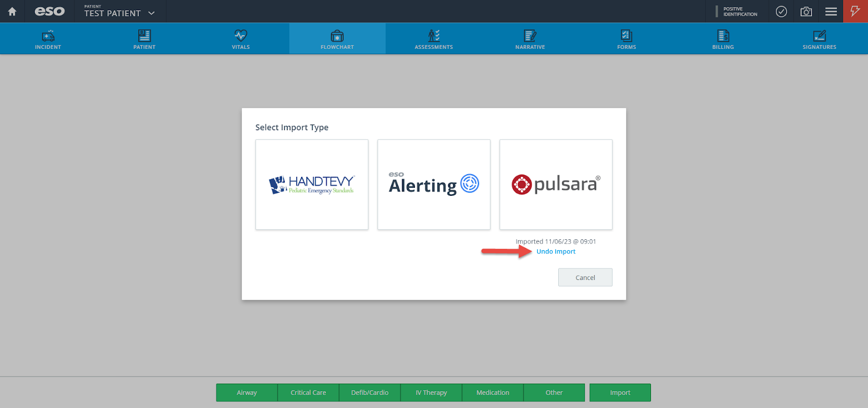Click the Imported 11/06/23 @ 09:01 text
868x408 pixels.
(556, 242)
